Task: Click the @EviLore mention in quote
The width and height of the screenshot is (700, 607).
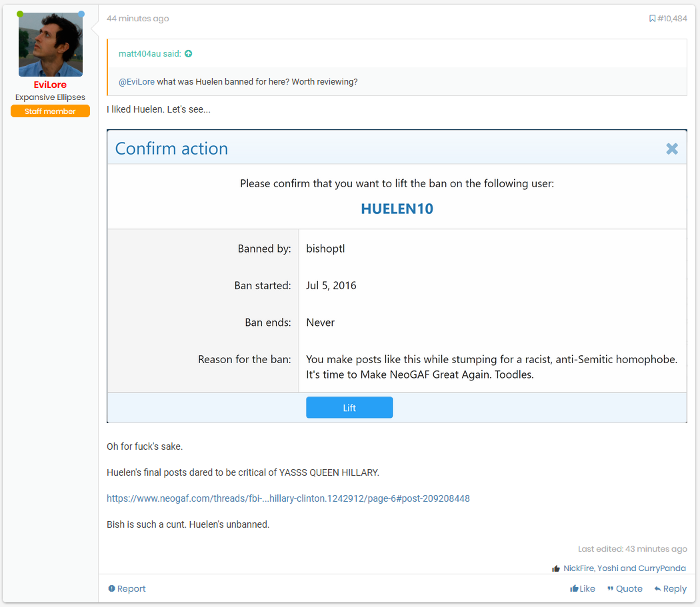Action: 137,82
